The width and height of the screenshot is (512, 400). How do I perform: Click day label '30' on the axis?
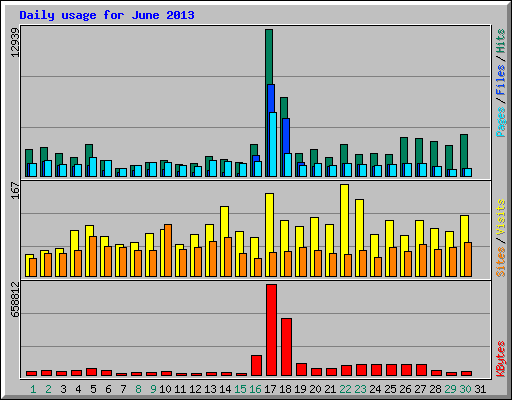click(465, 389)
